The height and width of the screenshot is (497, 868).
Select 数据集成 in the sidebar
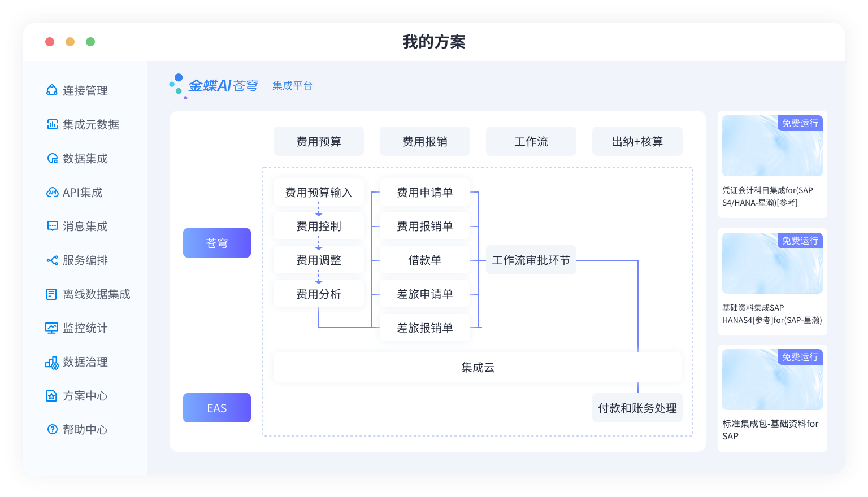(85, 158)
